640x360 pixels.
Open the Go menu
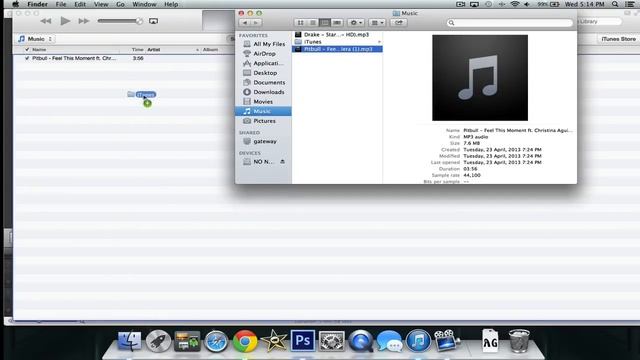click(120, 4)
